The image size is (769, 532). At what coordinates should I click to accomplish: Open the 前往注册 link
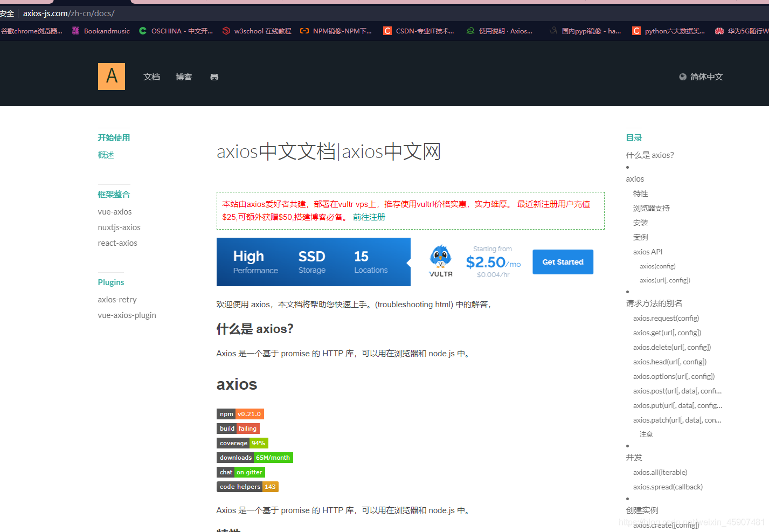point(369,217)
